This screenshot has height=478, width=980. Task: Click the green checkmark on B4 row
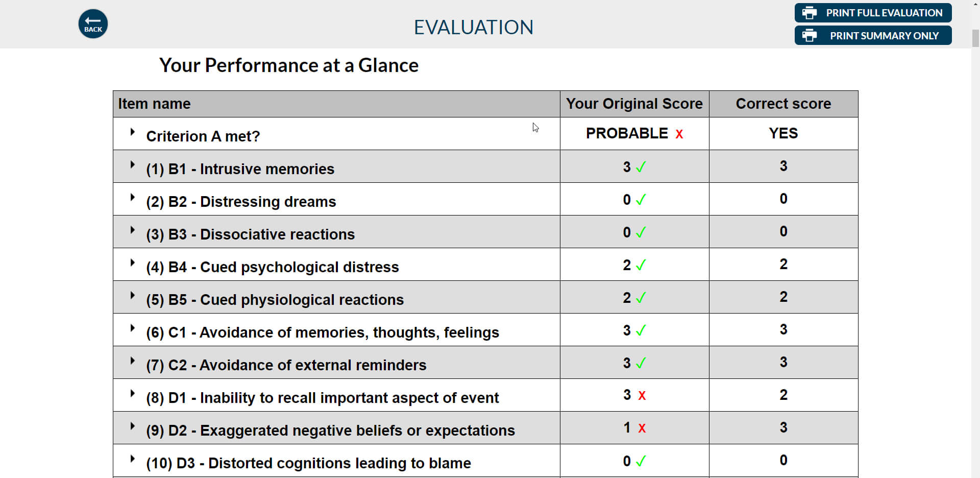[x=642, y=265]
